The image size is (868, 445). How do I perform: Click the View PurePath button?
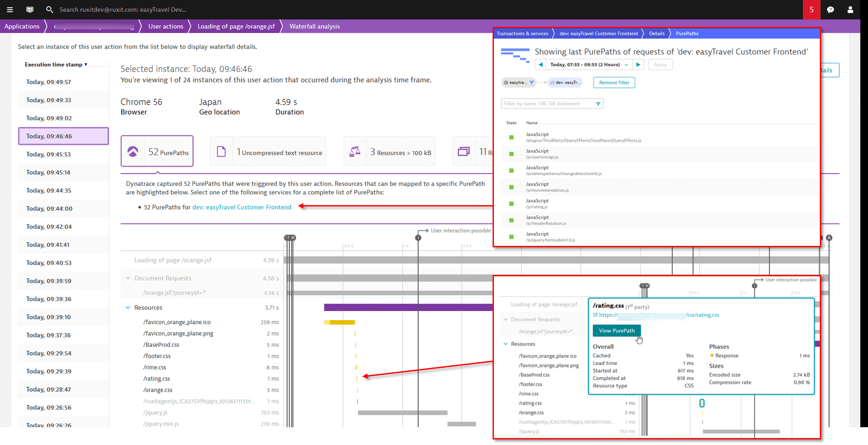coord(616,330)
